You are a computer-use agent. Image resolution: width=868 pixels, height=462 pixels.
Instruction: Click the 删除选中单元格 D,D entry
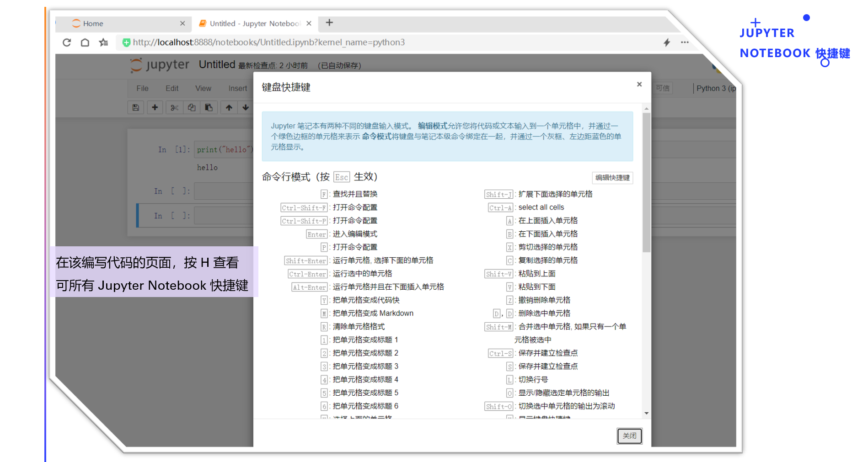544,313
